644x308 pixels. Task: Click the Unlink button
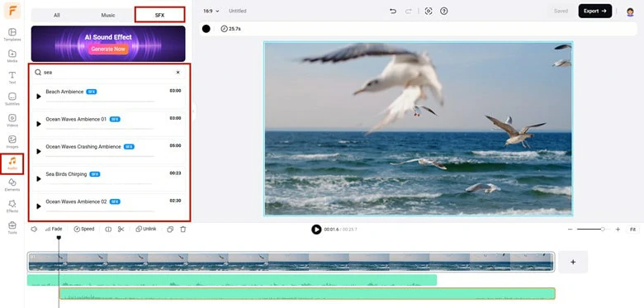point(146,230)
